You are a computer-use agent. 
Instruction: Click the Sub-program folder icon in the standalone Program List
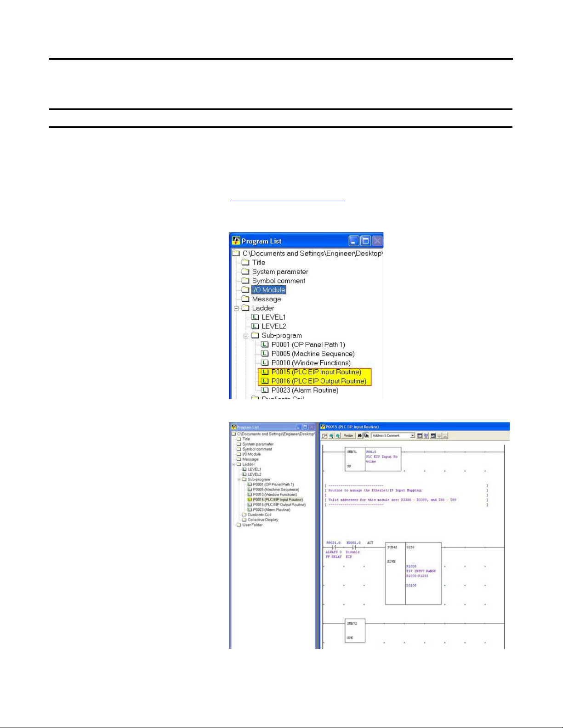pyautogui.click(x=255, y=335)
